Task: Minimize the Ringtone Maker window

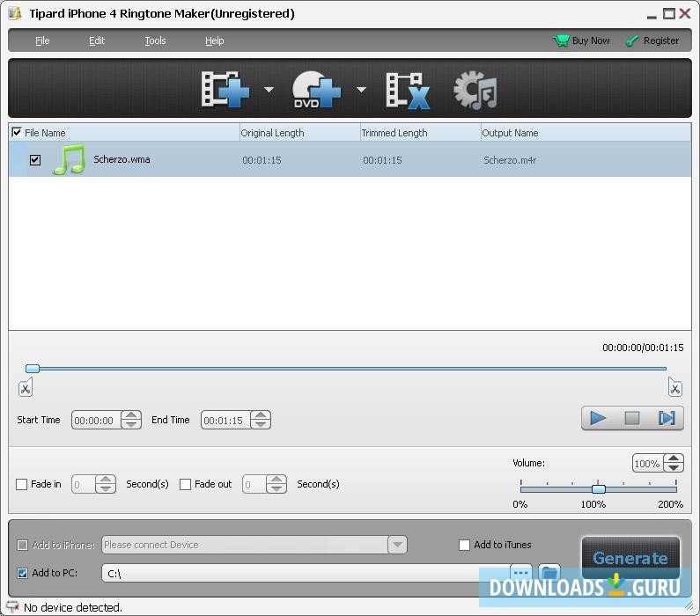Action: [x=652, y=15]
